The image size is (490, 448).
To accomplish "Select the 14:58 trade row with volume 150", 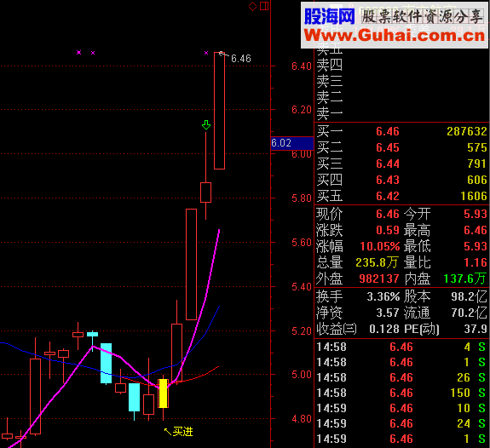I will [401, 393].
